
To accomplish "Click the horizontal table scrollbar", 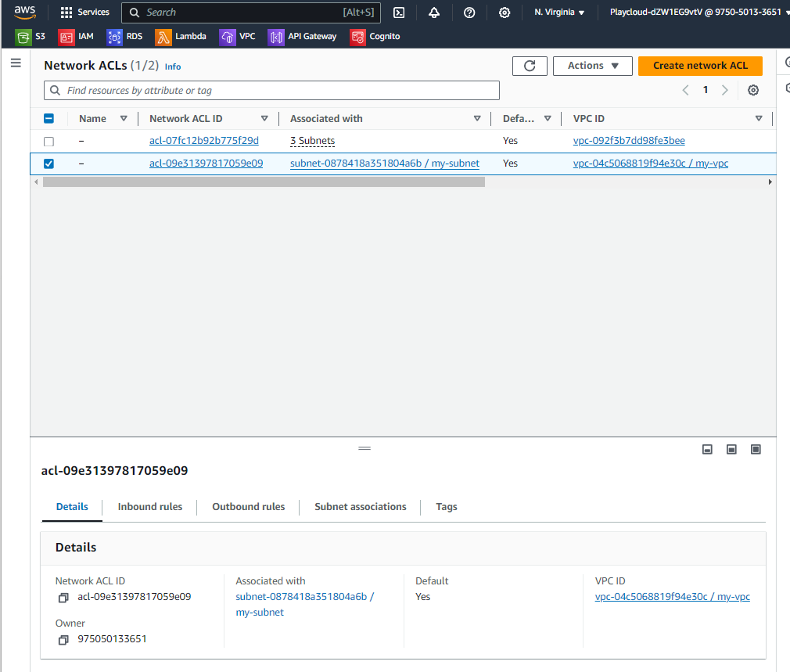I will [x=264, y=181].
